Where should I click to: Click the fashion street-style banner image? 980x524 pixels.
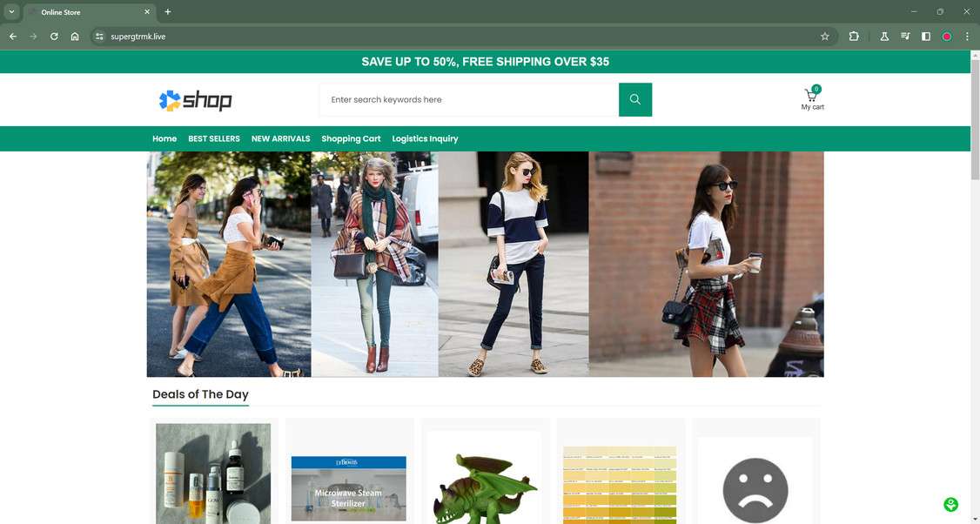click(x=485, y=264)
